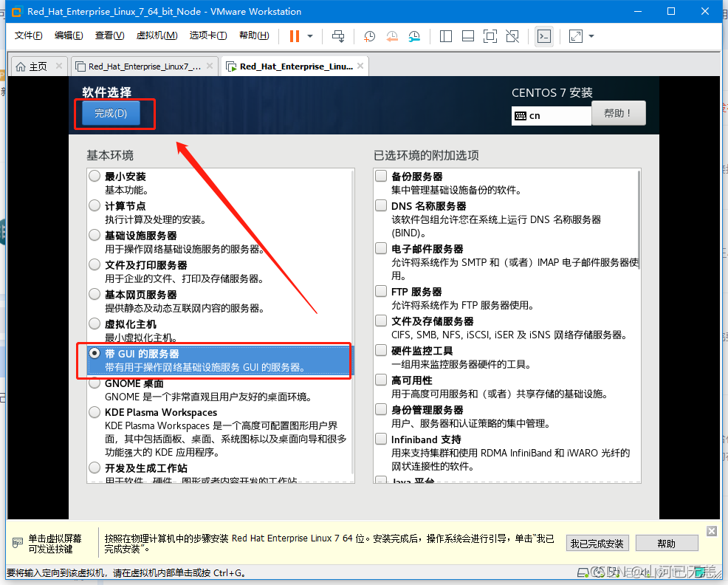The height and width of the screenshot is (585, 728).
Task: Open the 选项卡(T) menu
Action: (x=208, y=35)
